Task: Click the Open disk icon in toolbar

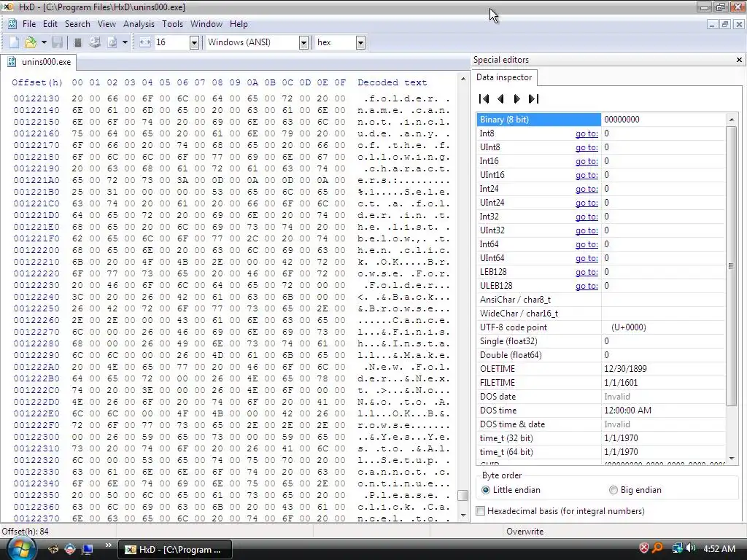Action: 95,42
